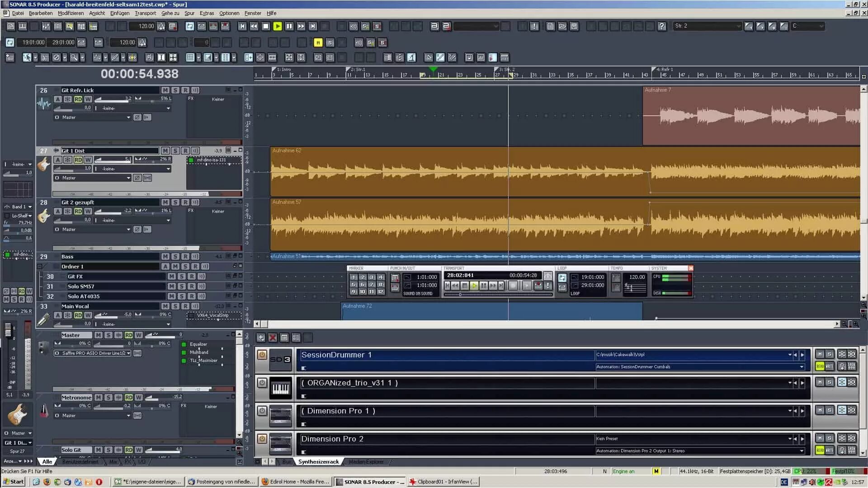Delete synth with red X icon
This screenshot has width=868, height=488.
[x=273, y=338]
